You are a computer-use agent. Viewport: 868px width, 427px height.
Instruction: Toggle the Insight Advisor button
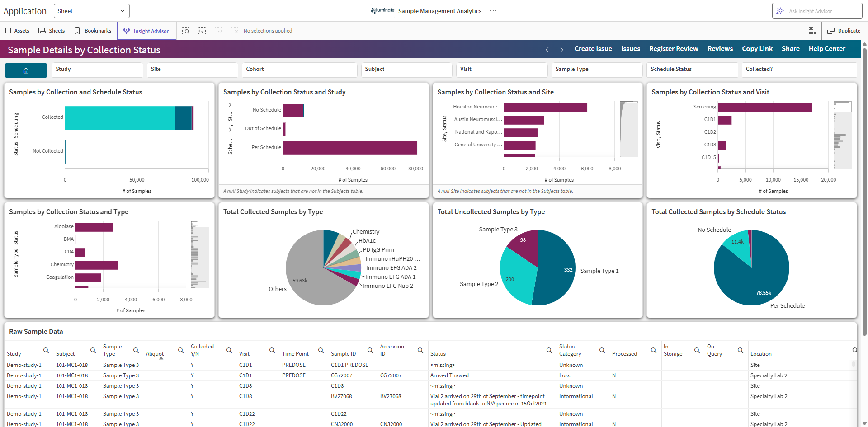(x=146, y=31)
